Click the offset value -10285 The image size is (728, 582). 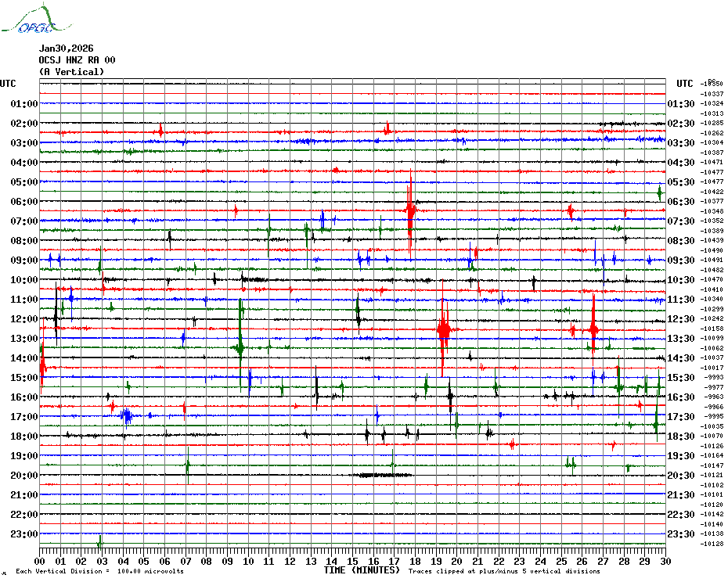click(712, 123)
